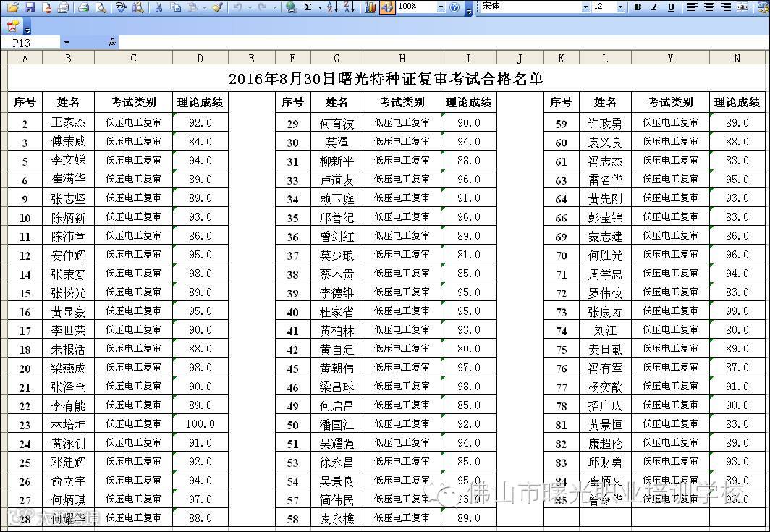The height and width of the screenshot is (532, 770).
Task: Open Print Preview with the magnifier page icon
Action: (101, 7)
